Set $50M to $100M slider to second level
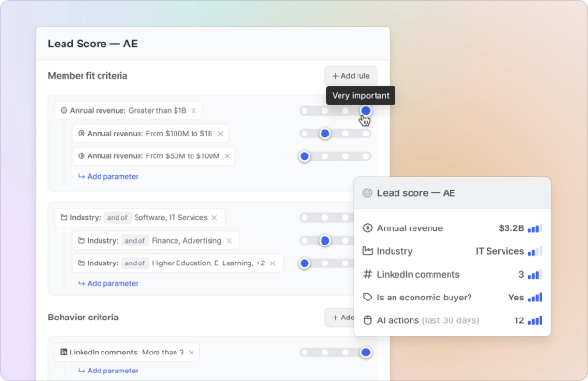This screenshot has height=381, width=588. tap(325, 156)
